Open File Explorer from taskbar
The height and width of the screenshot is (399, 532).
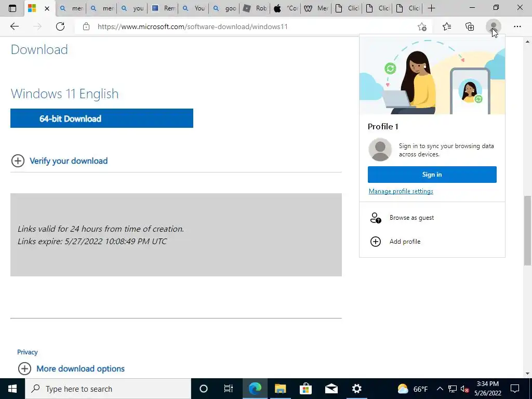click(280, 389)
